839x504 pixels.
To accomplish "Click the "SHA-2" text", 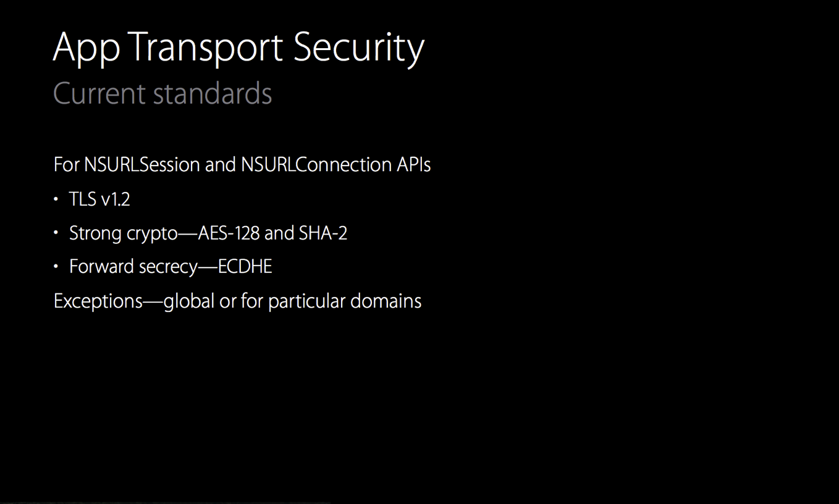I will 323,233.
